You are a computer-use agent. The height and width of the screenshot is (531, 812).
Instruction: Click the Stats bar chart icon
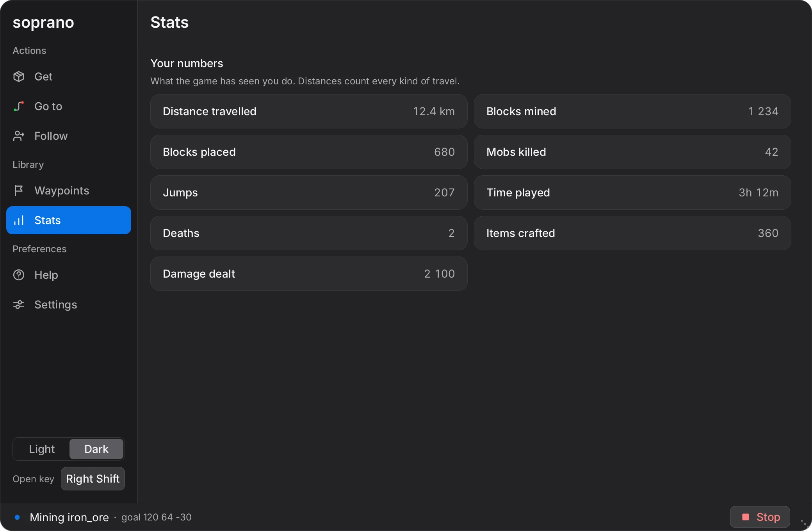(19, 220)
